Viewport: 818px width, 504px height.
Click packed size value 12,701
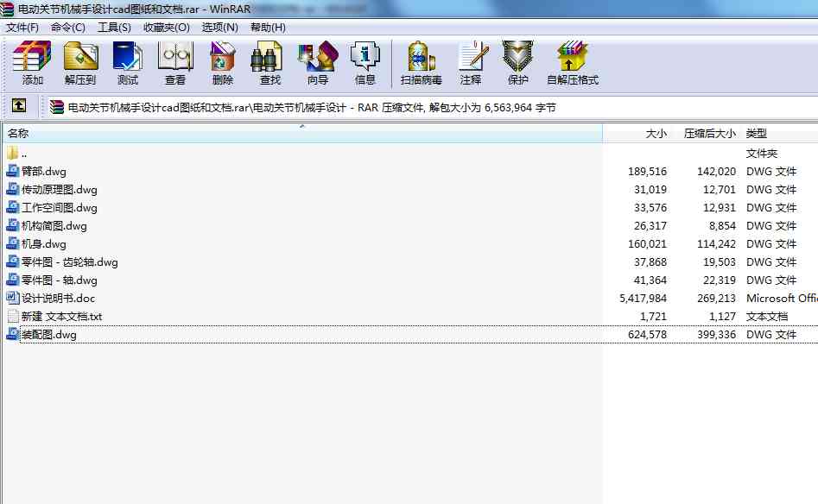[719, 190]
